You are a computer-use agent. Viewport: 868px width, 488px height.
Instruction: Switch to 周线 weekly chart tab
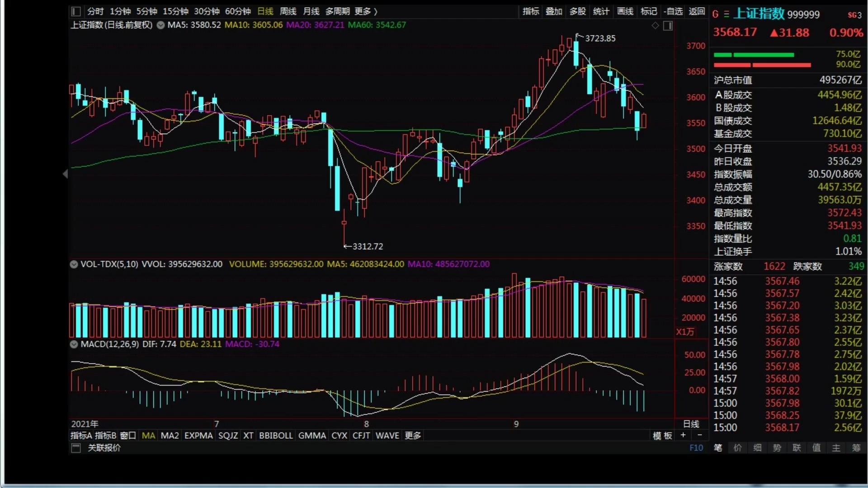pyautogui.click(x=288, y=11)
